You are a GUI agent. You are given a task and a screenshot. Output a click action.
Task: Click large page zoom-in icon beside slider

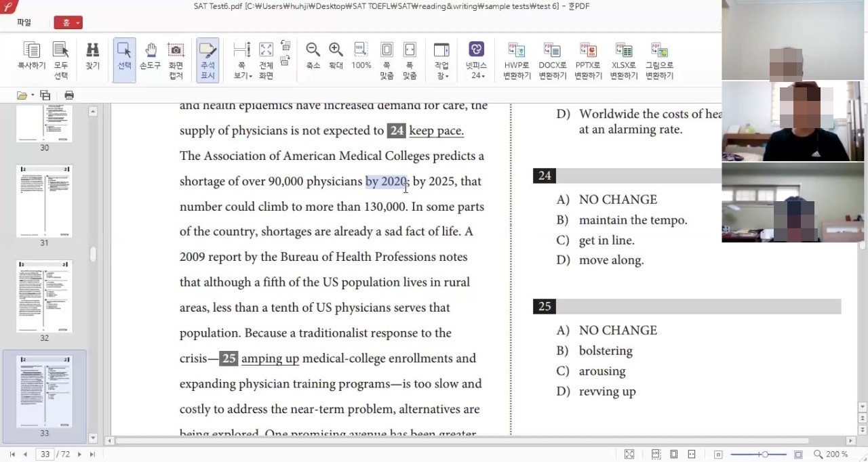[x=799, y=455]
